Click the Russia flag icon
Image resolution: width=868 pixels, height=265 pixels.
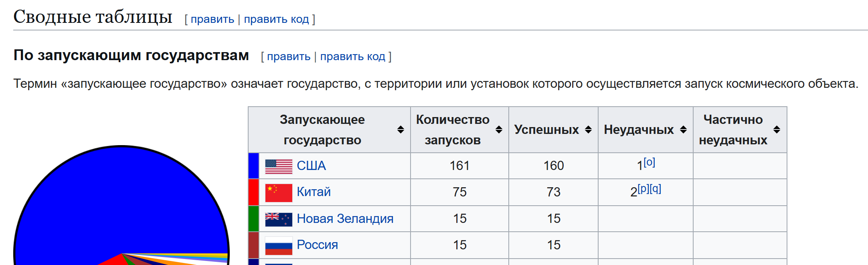(279, 245)
